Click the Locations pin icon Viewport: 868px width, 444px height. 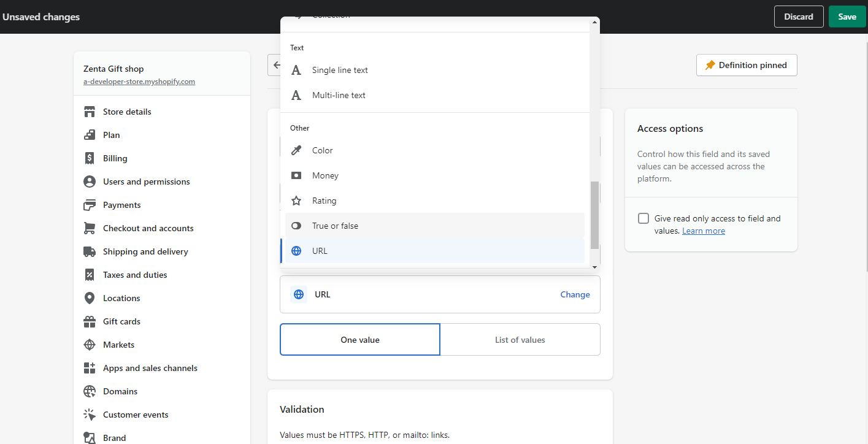click(90, 298)
